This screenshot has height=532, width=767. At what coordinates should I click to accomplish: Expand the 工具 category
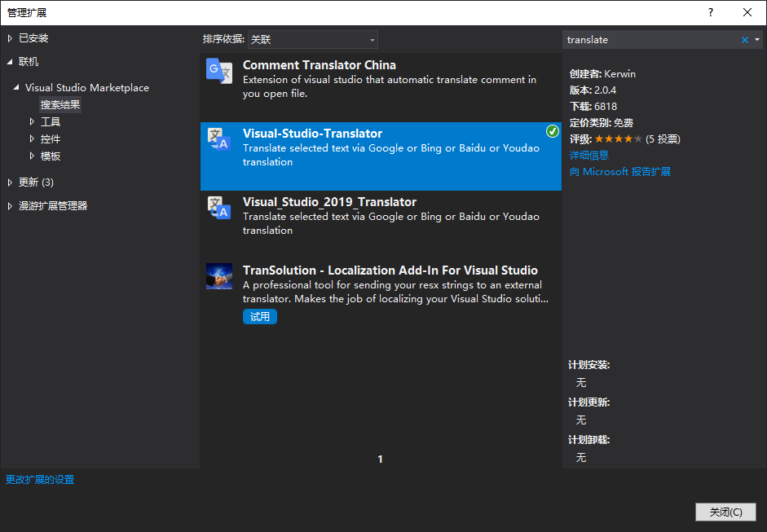pyautogui.click(x=33, y=121)
